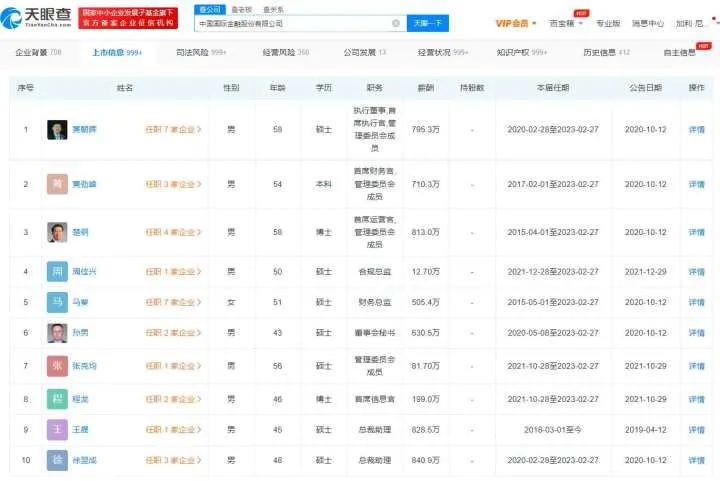Open 详情 for row 7 (81.70万)

[697, 366]
